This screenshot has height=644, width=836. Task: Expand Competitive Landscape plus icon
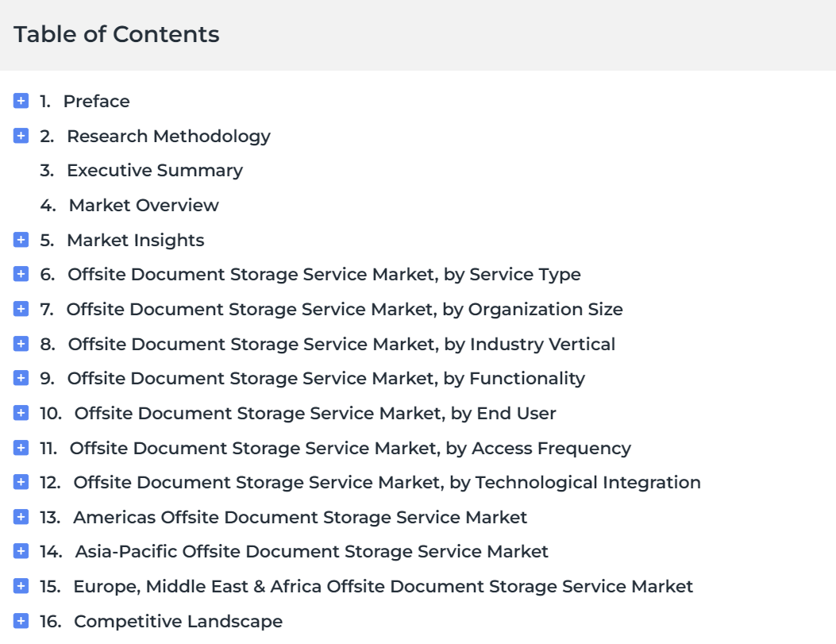(21, 620)
